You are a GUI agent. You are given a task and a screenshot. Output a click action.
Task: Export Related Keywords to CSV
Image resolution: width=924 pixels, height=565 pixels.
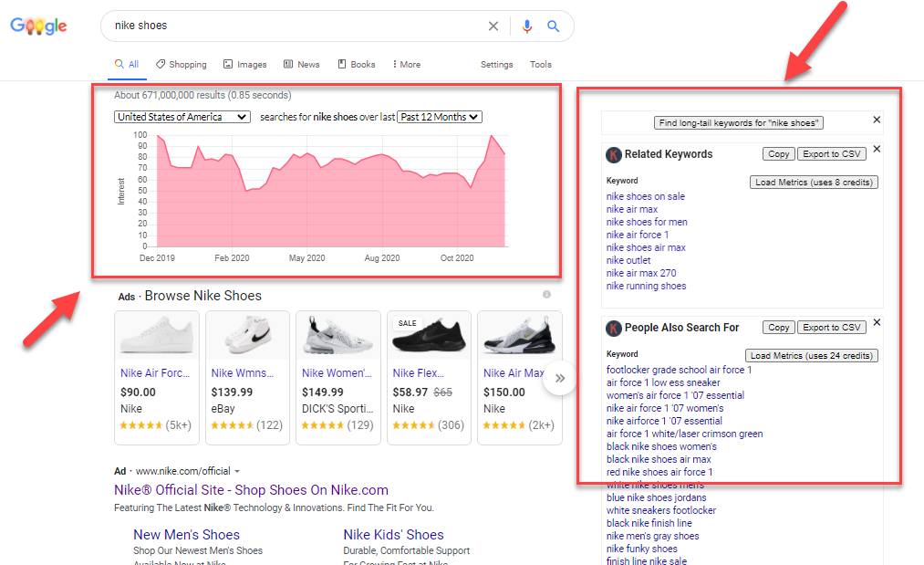click(832, 154)
